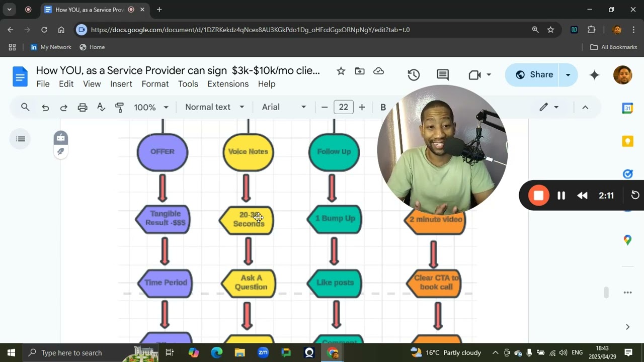Viewport: 644px width, 362px height.
Task: Open the All Bookmarks folder
Action: [613, 47]
